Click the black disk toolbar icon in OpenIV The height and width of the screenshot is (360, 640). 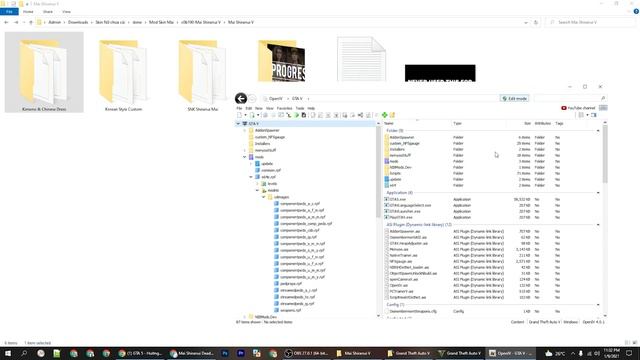[x=304, y=115]
